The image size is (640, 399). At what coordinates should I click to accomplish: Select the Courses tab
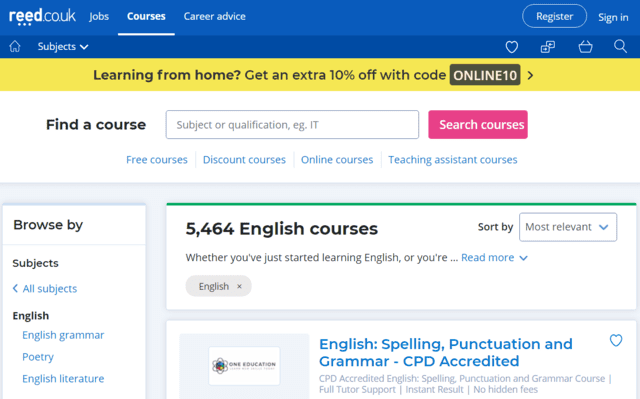[x=146, y=16]
